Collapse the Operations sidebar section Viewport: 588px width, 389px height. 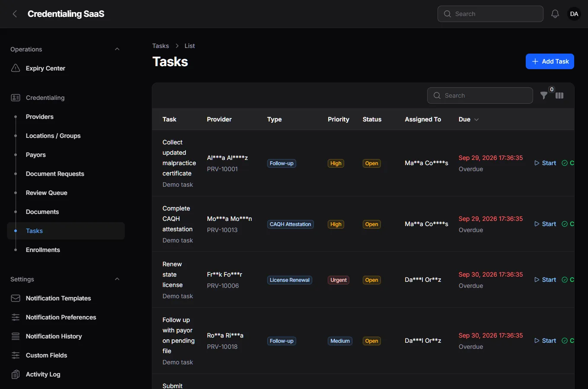click(117, 49)
